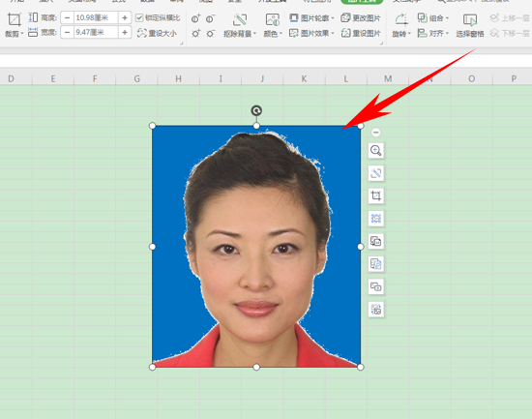Click Change Picture (更改图片)

click(361, 18)
